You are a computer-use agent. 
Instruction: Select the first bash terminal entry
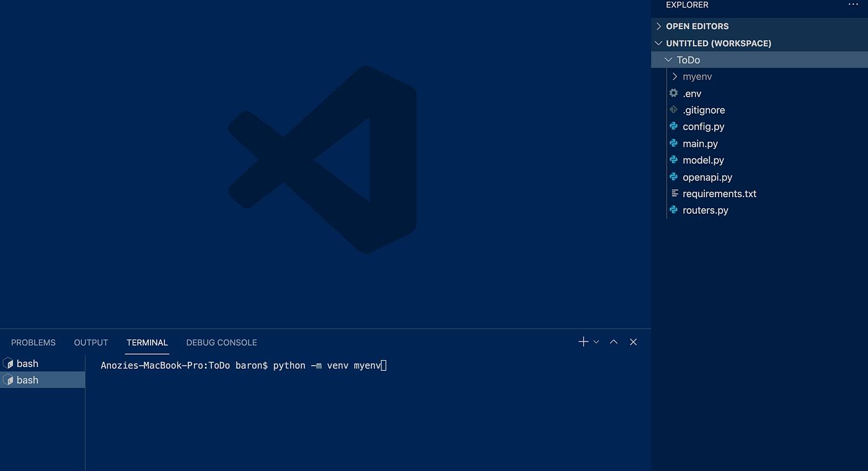pos(42,364)
